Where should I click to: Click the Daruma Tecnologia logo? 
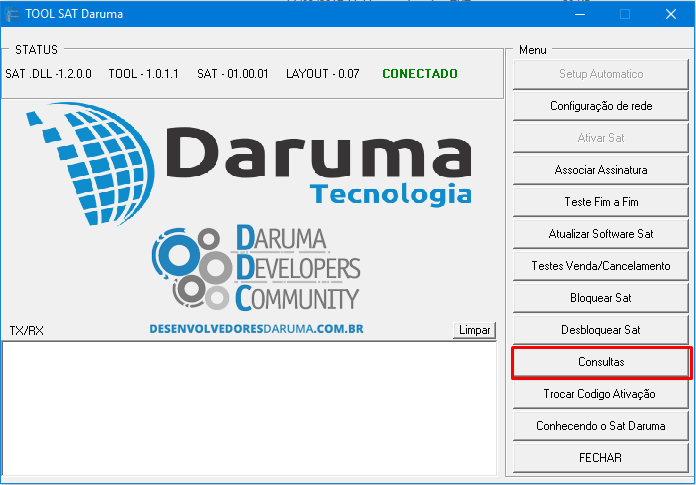pos(249,164)
